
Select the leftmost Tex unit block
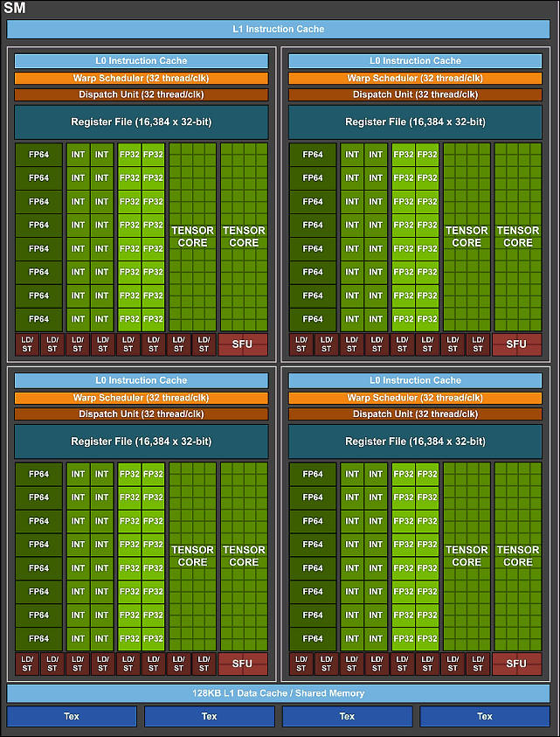click(72, 716)
